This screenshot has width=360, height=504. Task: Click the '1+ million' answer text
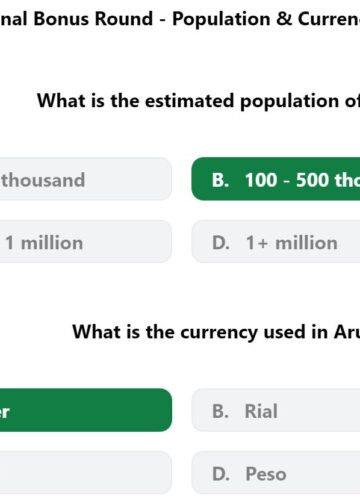click(292, 243)
